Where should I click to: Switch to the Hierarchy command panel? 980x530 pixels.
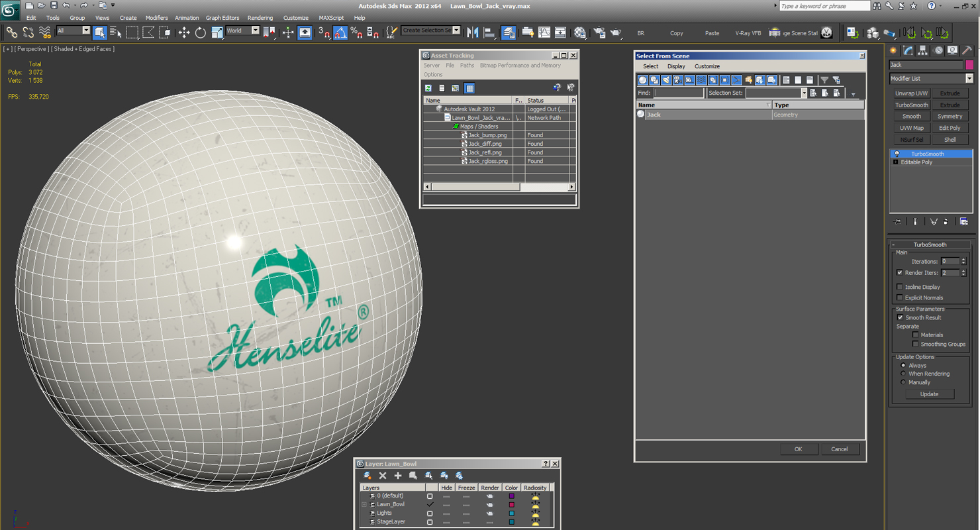click(923, 50)
